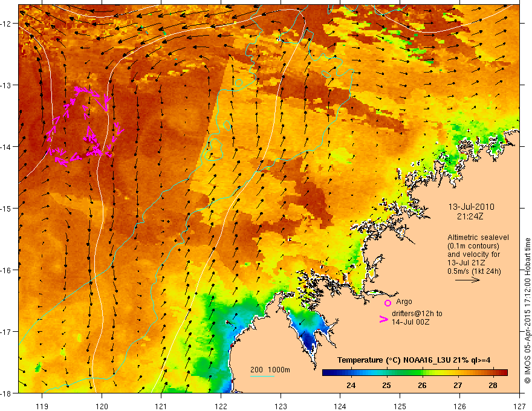532x411 pixels.
Task: Click the '13-Jul-2010' date text
Action: pos(472,207)
